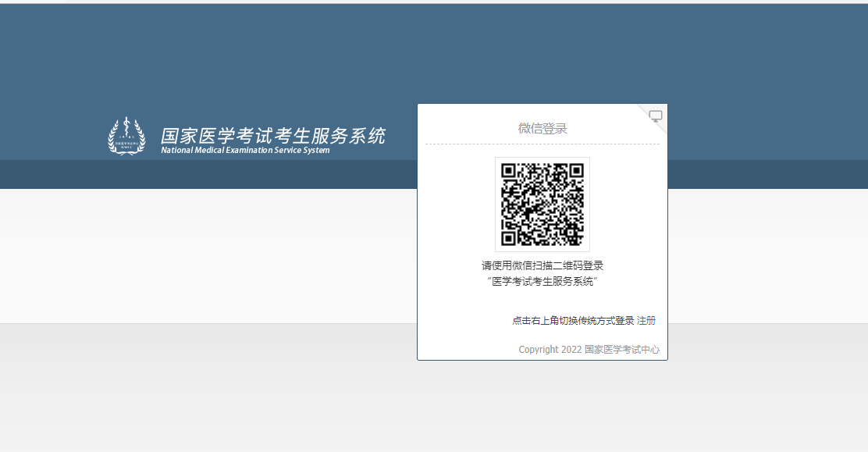Click the quoted “医学考试考生服务系统” text
This screenshot has height=452, width=868.
(542, 281)
